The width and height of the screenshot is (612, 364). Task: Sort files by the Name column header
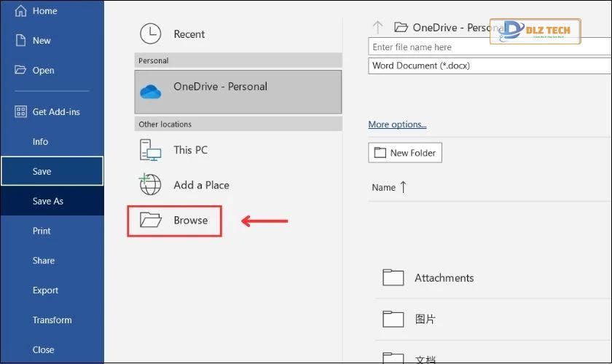[x=384, y=188]
